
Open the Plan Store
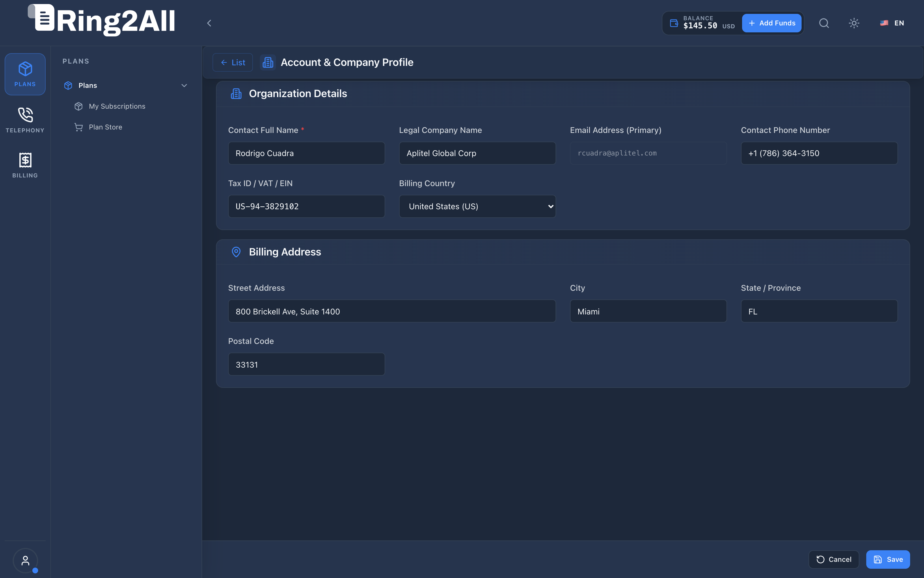click(105, 127)
